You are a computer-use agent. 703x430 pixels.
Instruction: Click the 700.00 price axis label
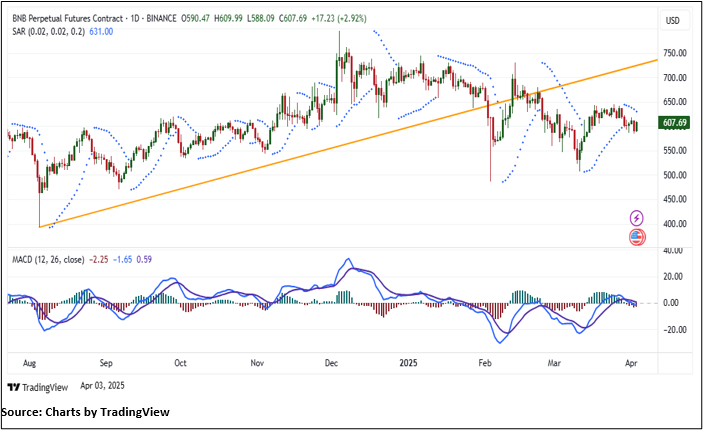click(675, 78)
